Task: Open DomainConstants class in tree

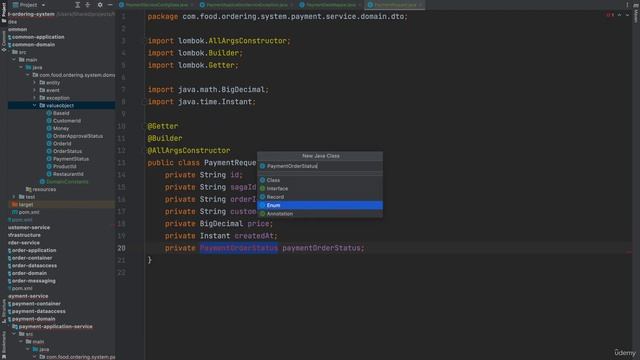Action: (67, 182)
